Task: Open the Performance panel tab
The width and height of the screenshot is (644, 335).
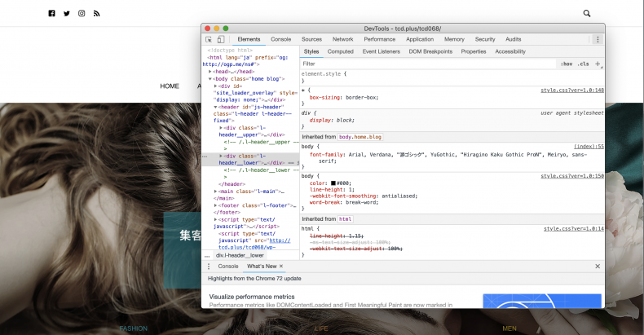Action: click(380, 39)
